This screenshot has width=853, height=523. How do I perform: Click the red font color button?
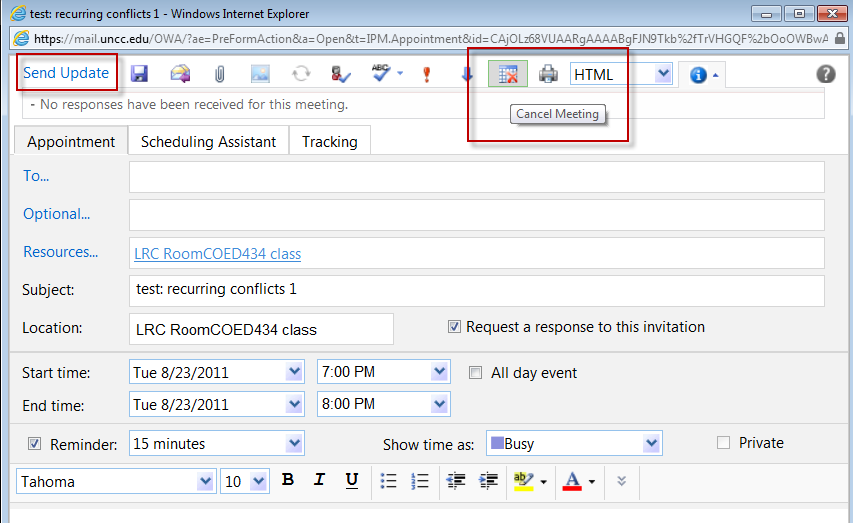pyautogui.click(x=573, y=481)
